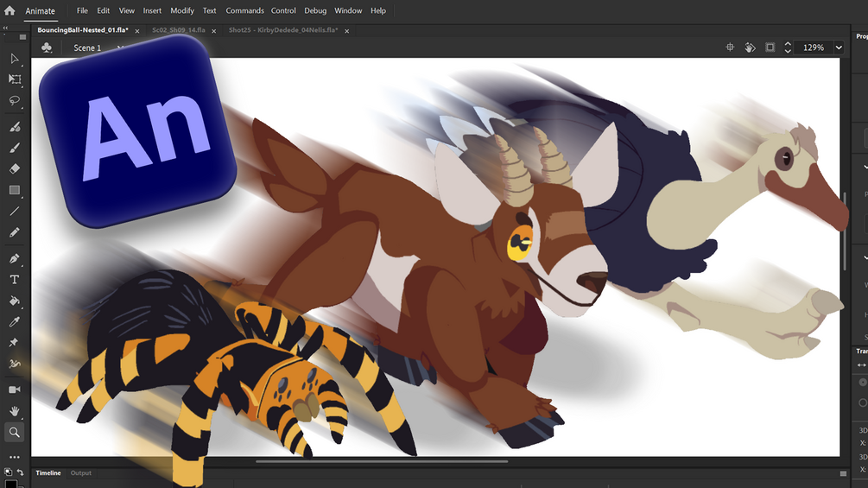Click the Animate workspace tab
The width and height of the screenshot is (868, 488).
click(x=40, y=10)
